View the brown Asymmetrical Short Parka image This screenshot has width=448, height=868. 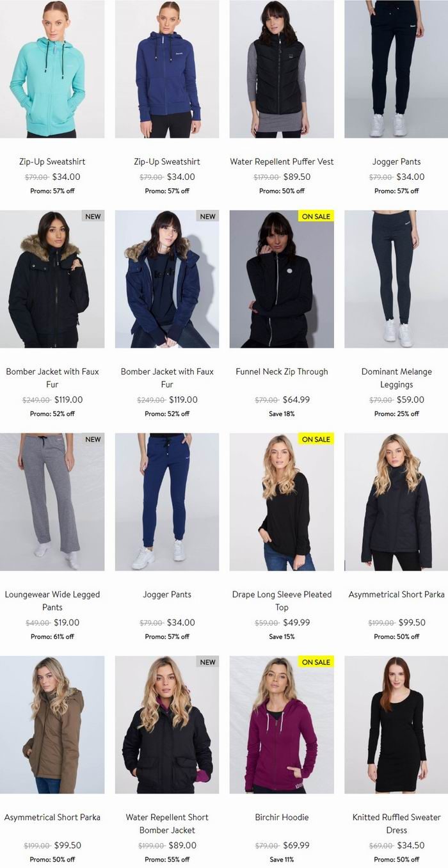click(x=52, y=725)
